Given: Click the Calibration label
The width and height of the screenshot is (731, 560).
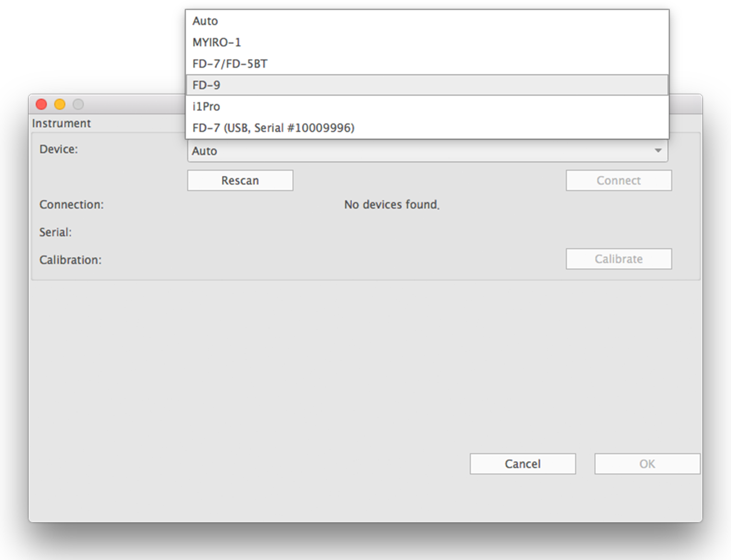Looking at the screenshot, I should point(70,260).
